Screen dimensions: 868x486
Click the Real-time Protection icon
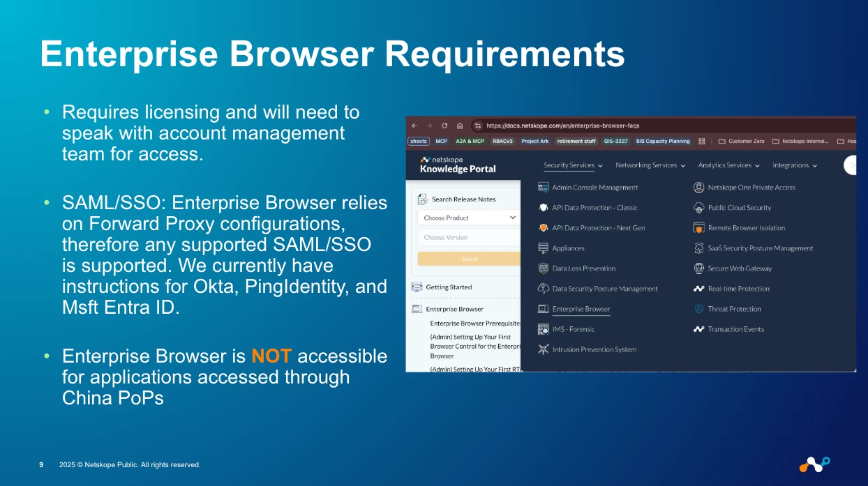pyautogui.click(x=698, y=289)
